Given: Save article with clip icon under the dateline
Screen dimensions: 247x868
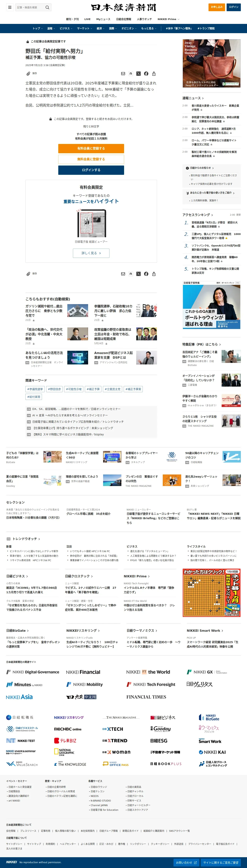Looking at the screenshot, I should coord(32,73).
